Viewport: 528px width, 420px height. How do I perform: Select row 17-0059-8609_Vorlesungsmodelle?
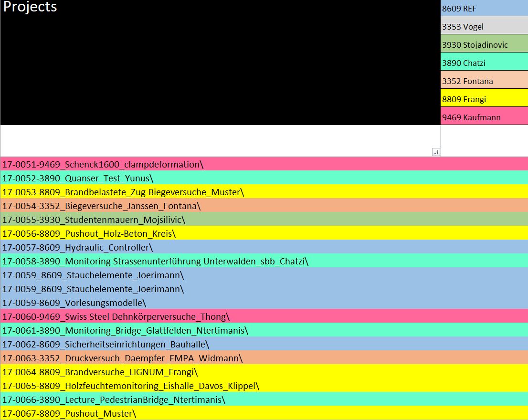tap(264, 302)
